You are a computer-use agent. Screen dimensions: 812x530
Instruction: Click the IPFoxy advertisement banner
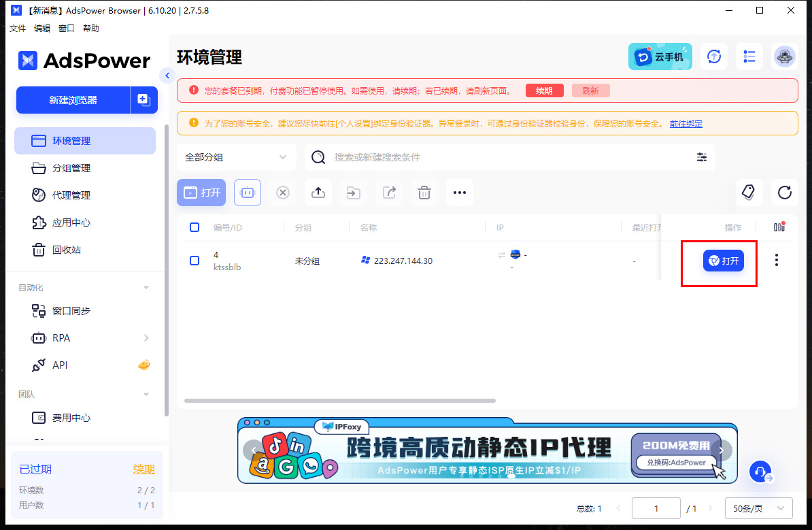[x=488, y=450]
